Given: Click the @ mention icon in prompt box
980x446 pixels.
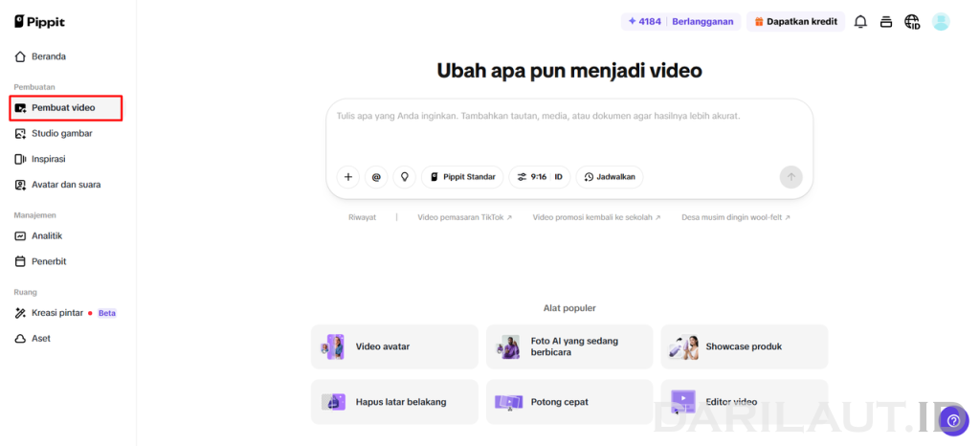Looking at the screenshot, I should 376,177.
